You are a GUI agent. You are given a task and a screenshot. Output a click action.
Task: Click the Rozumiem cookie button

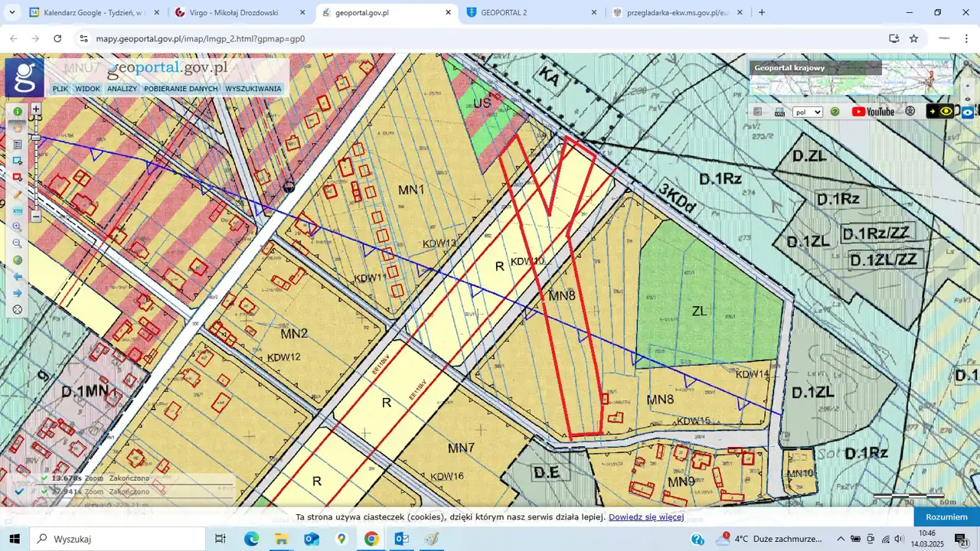pos(946,517)
